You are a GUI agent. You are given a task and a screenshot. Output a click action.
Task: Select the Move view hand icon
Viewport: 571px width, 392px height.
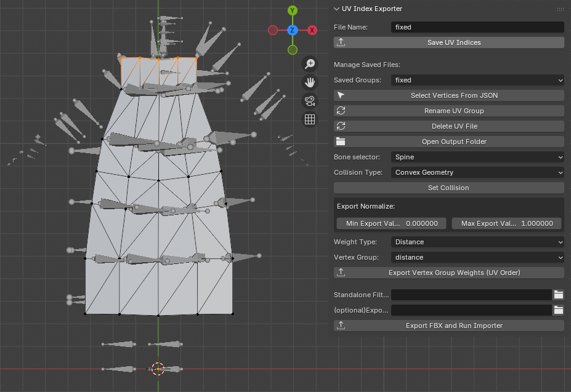[310, 82]
